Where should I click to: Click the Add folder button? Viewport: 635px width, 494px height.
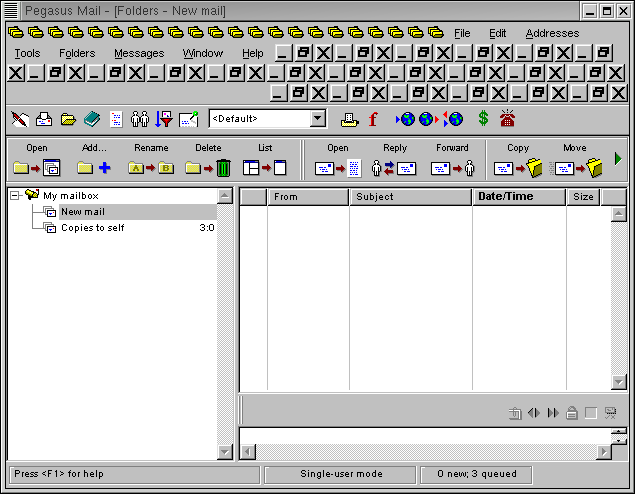[94, 167]
